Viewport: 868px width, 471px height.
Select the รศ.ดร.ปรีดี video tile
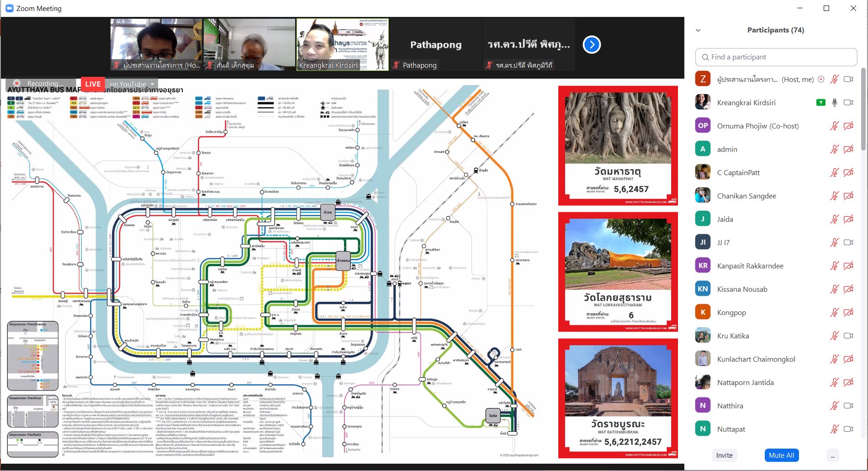[529, 44]
